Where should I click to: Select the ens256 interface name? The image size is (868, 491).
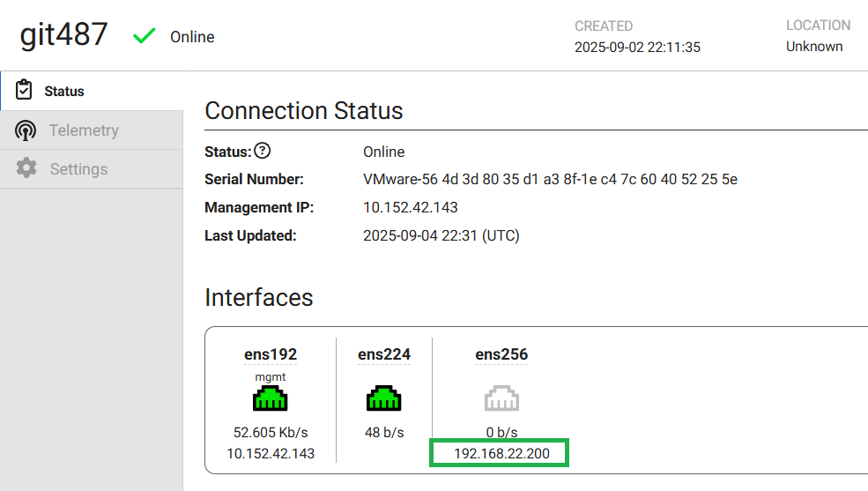pyautogui.click(x=501, y=354)
